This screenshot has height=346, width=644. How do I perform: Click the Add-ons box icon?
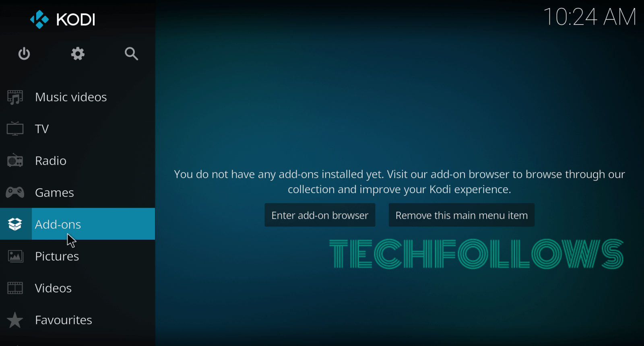point(15,224)
